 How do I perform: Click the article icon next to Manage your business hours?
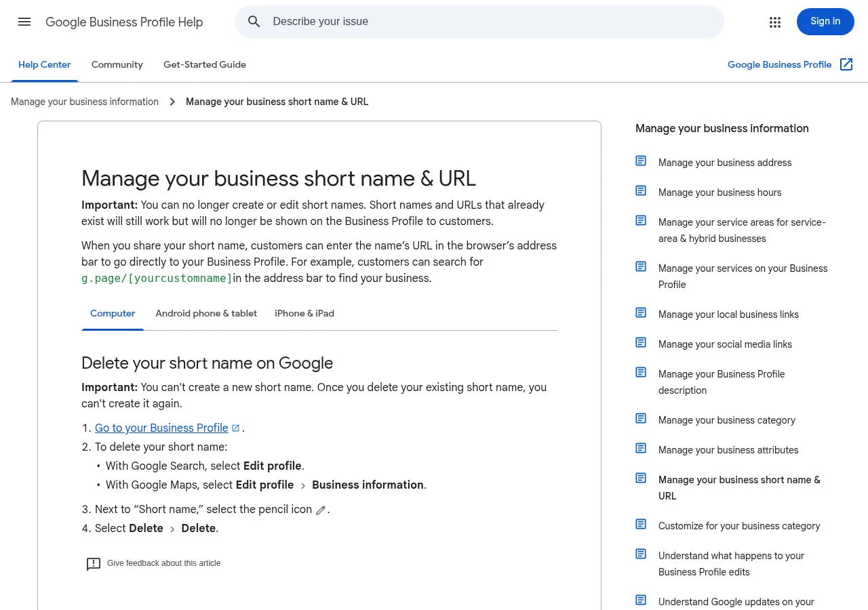point(641,190)
